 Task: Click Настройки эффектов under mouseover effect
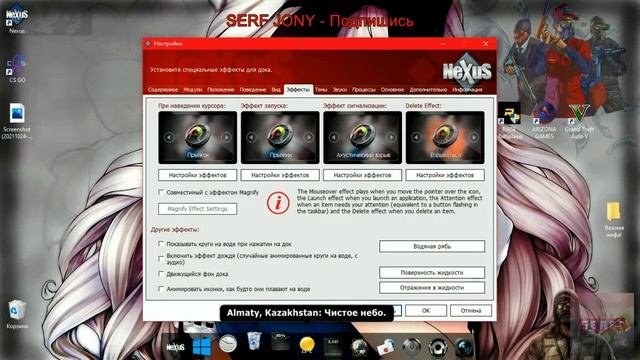198,175
